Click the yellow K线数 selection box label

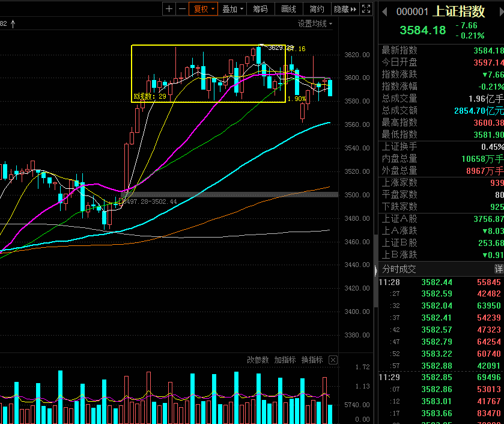click(150, 96)
